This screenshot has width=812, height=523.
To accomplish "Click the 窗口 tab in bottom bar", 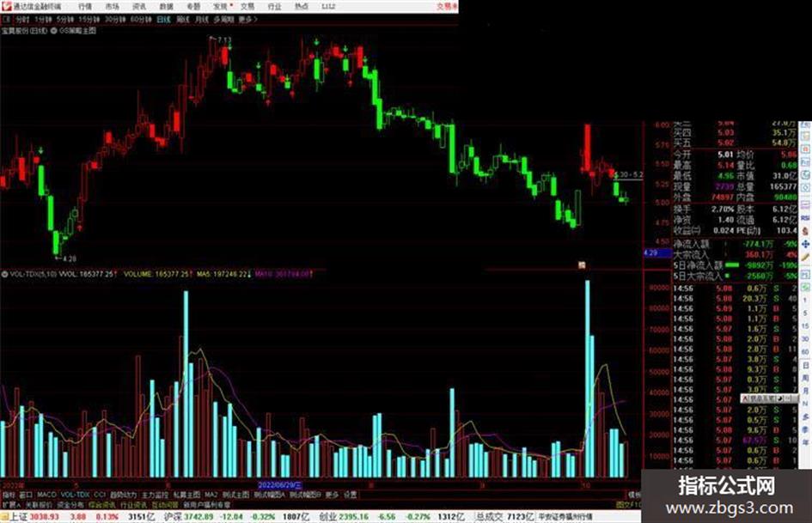I will pyautogui.click(x=26, y=495).
